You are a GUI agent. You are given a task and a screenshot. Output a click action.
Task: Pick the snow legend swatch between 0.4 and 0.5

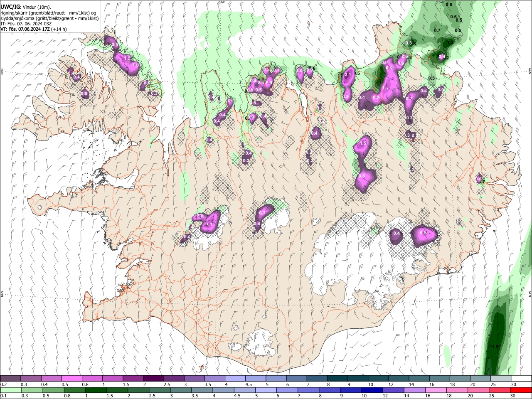(51, 378)
